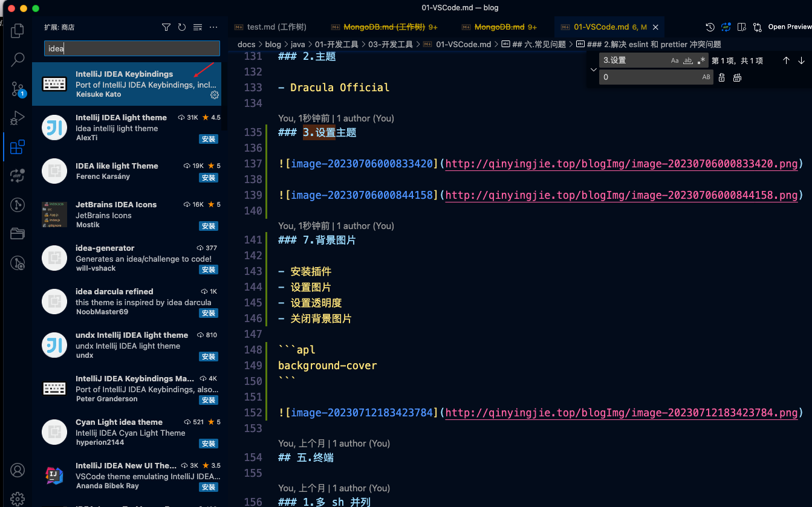Click the Open Preview button
This screenshot has width=812, height=507.
tap(790, 27)
